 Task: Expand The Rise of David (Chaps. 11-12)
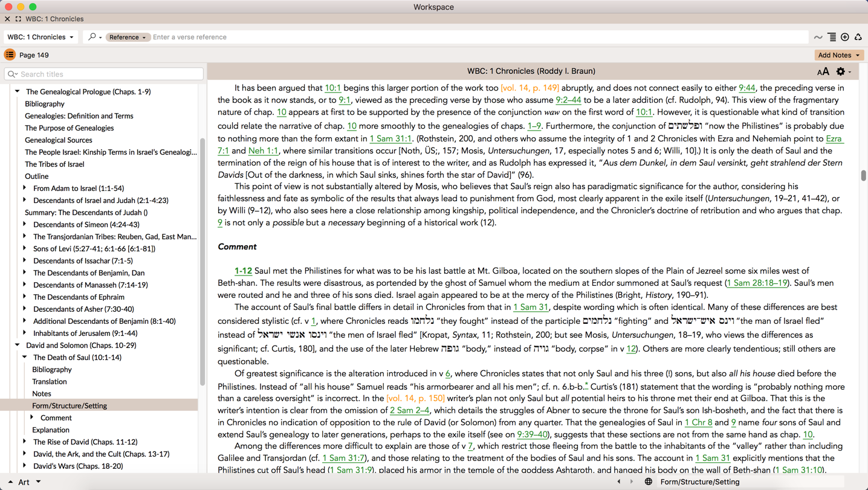[25, 442]
